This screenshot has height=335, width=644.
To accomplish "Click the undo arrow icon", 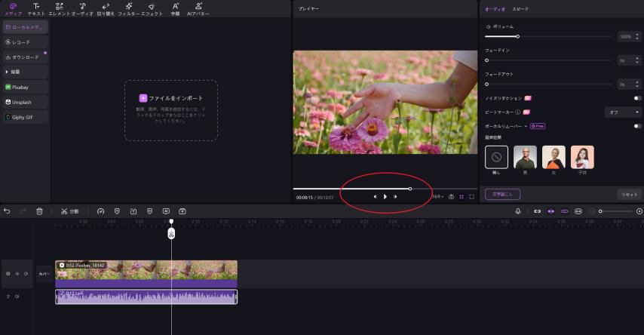I will [x=7, y=211].
